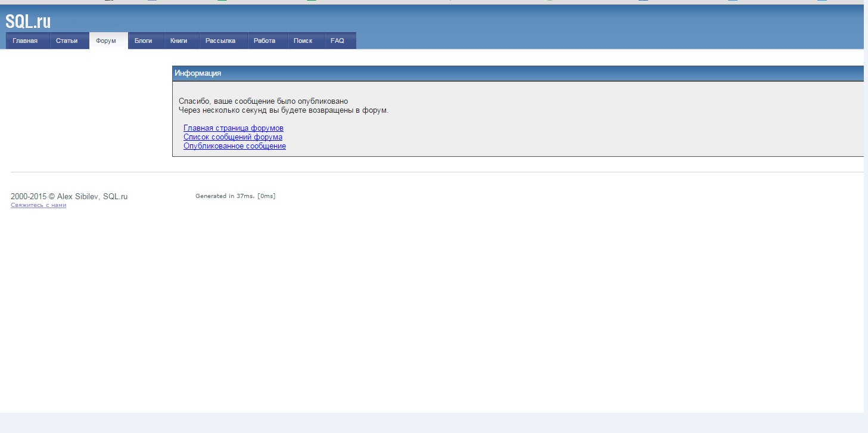Open the Рассылка tab
The height and width of the screenshot is (433, 868).
[x=220, y=41]
